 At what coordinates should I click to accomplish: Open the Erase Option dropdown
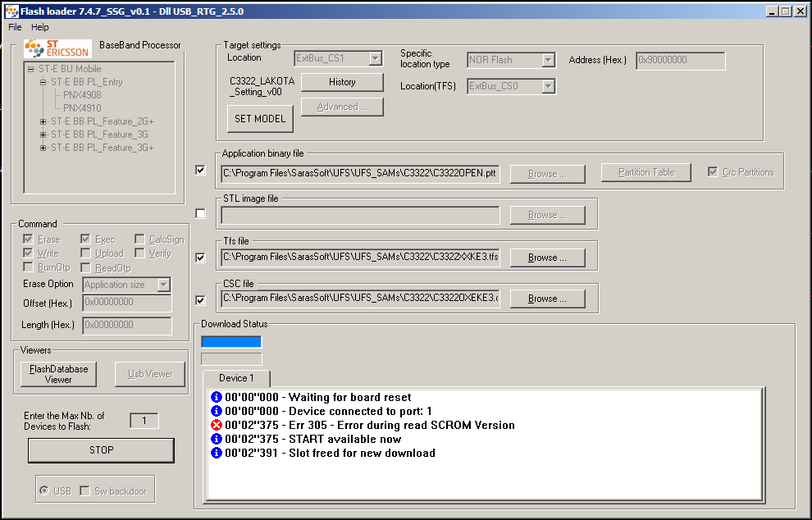[x=164, y=285]
